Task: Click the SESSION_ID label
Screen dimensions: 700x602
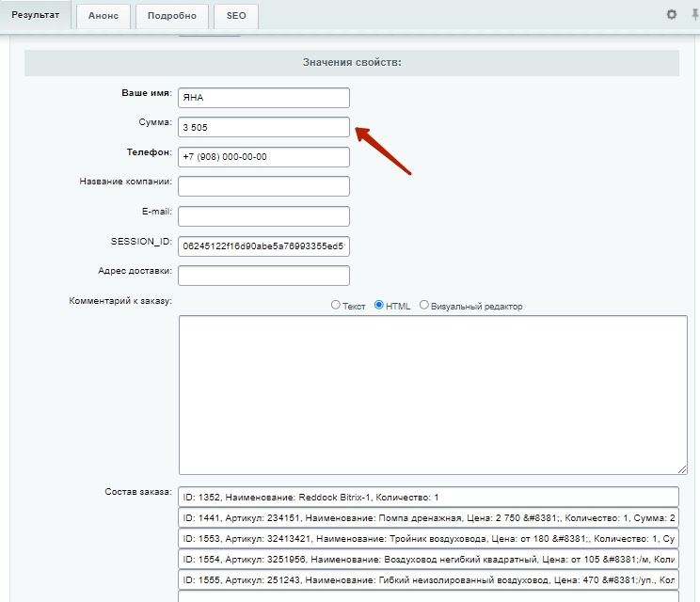Action: tap(141, 242)
